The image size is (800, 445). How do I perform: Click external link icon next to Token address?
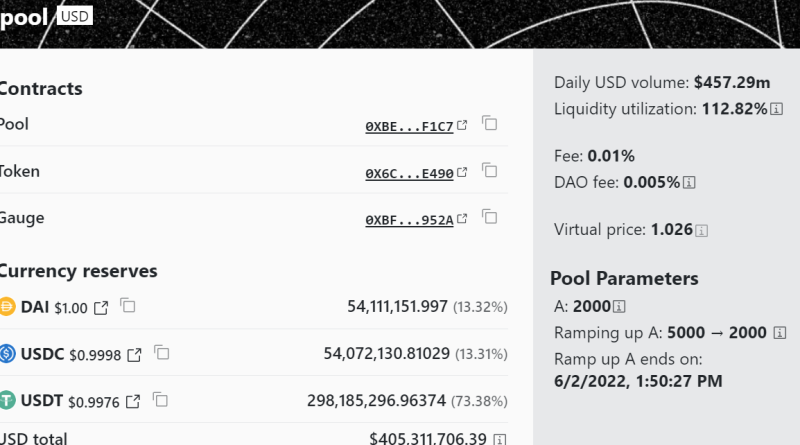tap(462, 172)
